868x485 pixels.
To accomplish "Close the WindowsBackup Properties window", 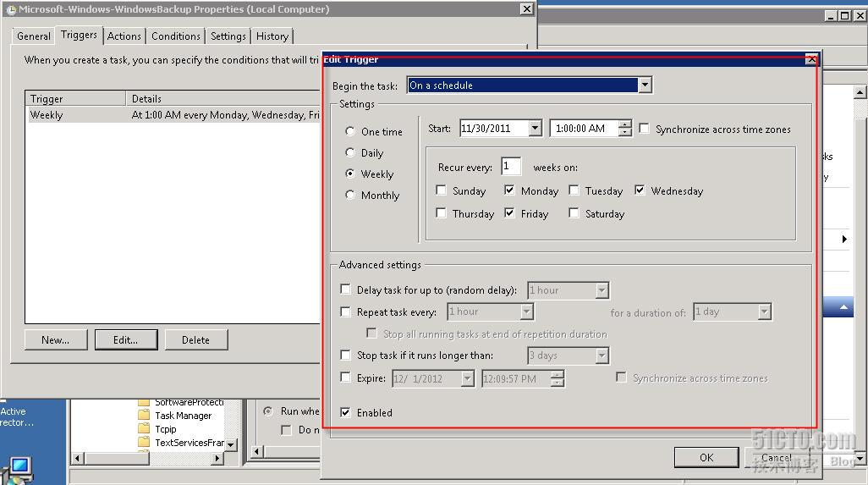I will point(526,8).
